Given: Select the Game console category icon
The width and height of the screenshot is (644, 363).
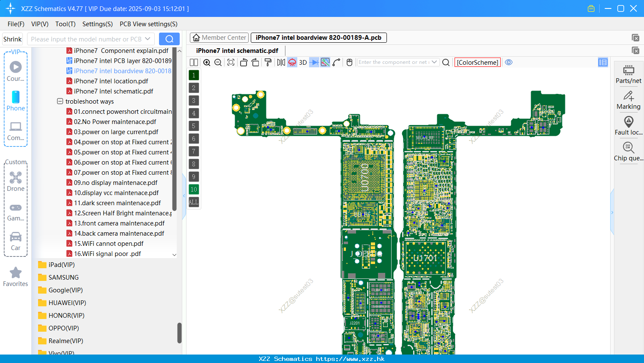Looking at the screenshot, I should 16,212.
